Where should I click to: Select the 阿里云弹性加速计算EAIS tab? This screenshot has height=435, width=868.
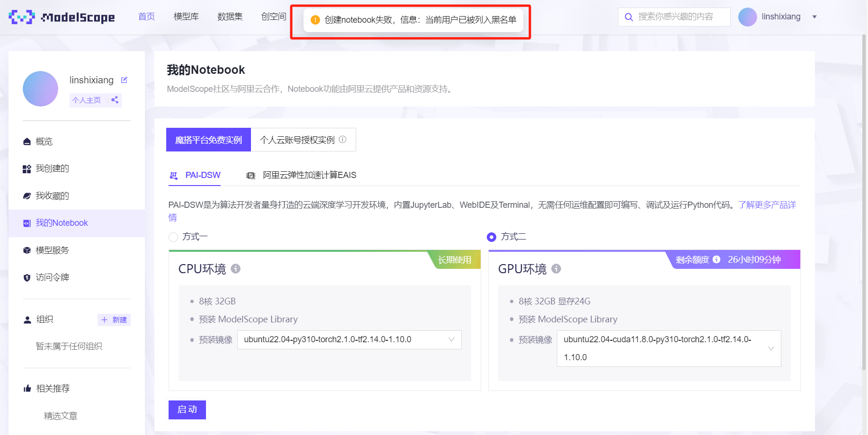tap(301, 176)
